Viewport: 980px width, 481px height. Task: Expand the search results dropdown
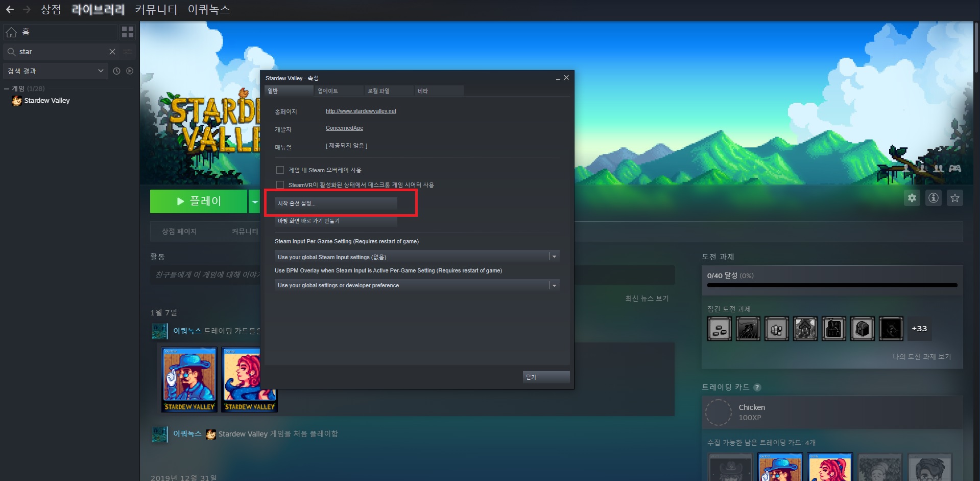(x=55, y=71)
